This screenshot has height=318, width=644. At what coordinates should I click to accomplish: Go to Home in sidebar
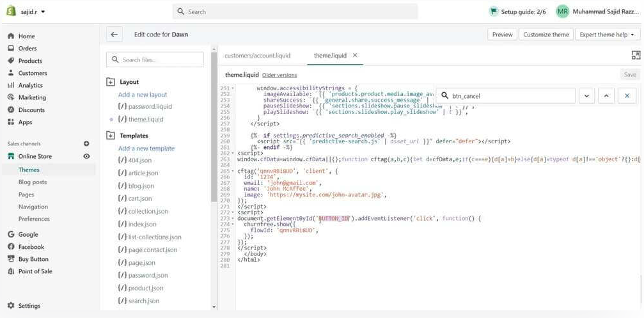tap(26, 36)
